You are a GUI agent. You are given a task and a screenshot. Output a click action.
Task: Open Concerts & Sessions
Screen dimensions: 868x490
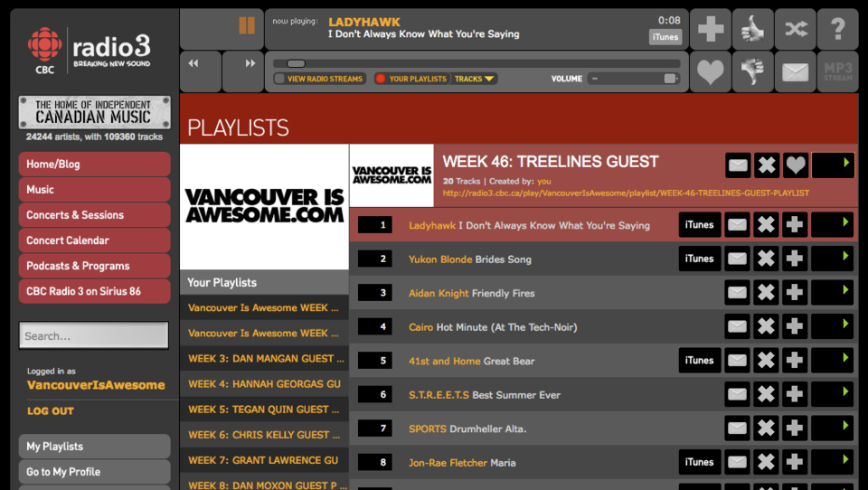[95, 215]
